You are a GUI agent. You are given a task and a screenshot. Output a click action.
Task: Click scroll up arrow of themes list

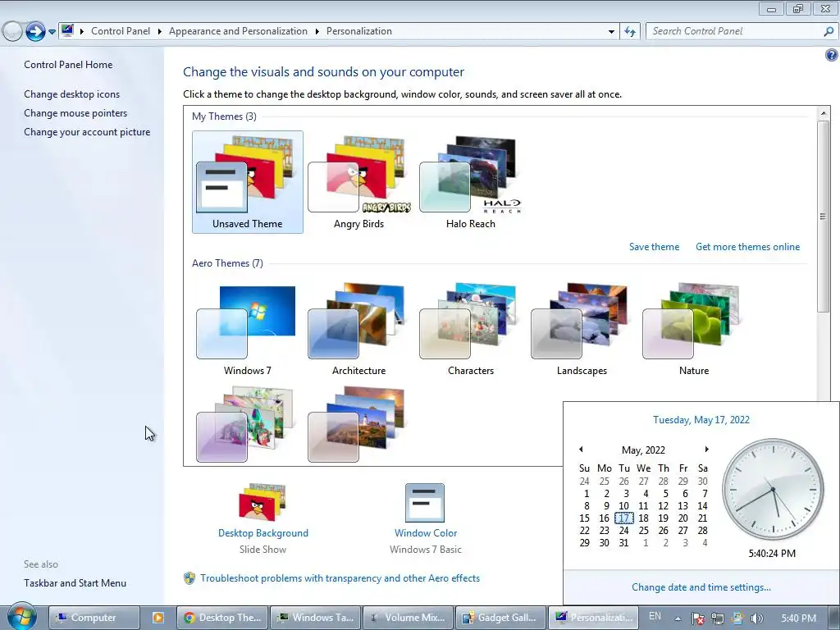823,113
